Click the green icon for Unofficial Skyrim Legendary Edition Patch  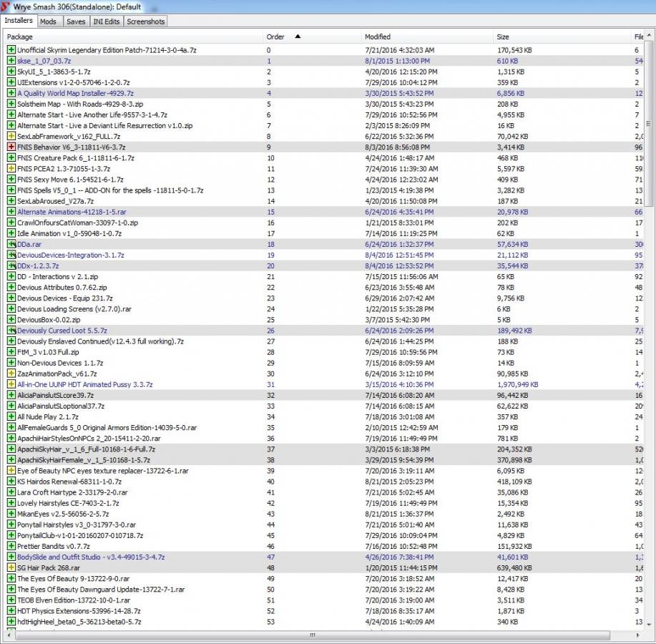pos(11,50)
